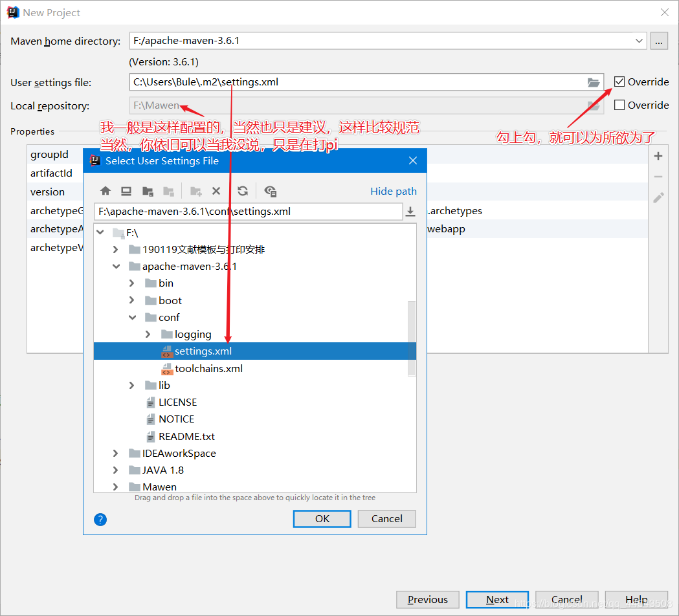This screenshot has height=616, width=679.
Task: Open Maven home directory dropdown
Action: pos(639,41)
